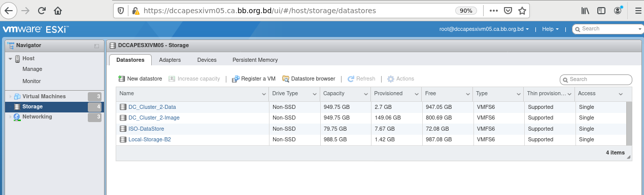Open the browser library icon
This screenshot has width=644, height=195.
(585, 10)
